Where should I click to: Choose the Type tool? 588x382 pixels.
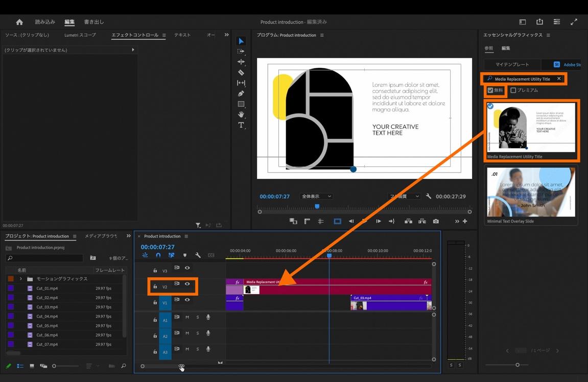(241, 125)
